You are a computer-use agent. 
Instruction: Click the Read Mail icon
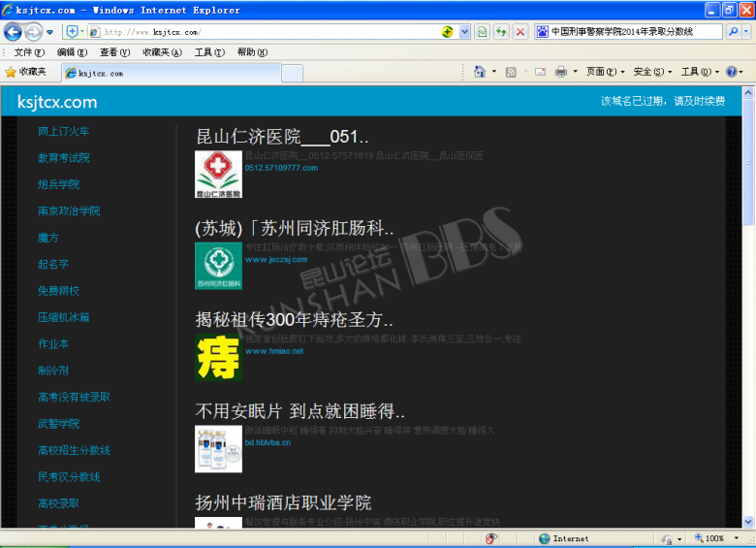pos(541,72)
